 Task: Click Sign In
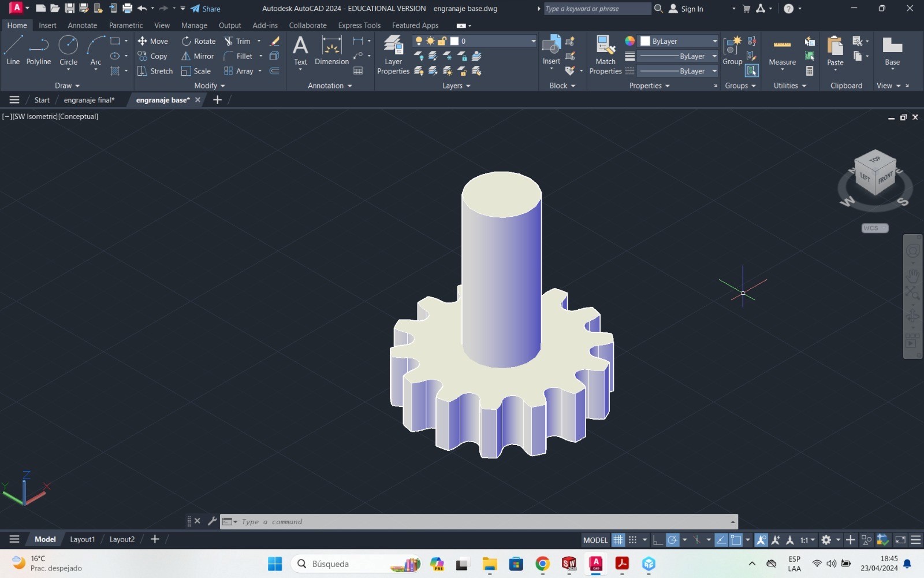coord(686,9)
